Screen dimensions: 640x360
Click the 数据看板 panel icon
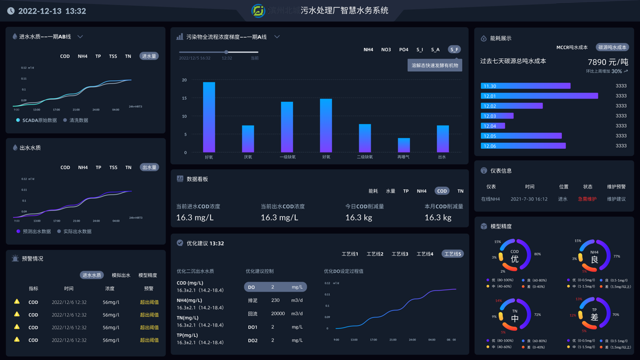pyautogui.click(x=180, y=179)
